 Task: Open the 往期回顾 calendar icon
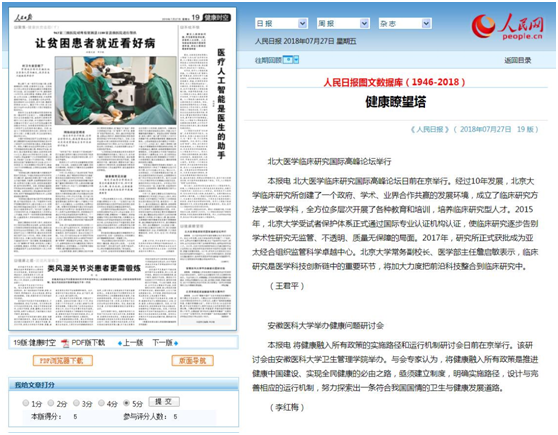(291, 60)
